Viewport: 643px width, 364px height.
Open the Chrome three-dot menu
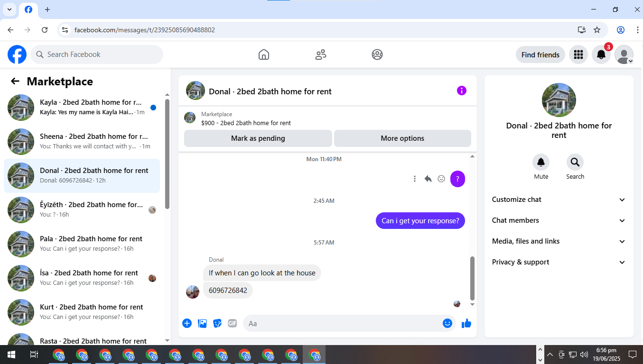tap(637, 30)
